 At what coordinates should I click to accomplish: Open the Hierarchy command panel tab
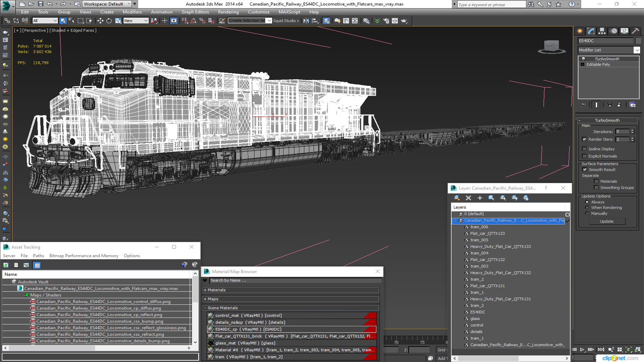tap(602, 31)
